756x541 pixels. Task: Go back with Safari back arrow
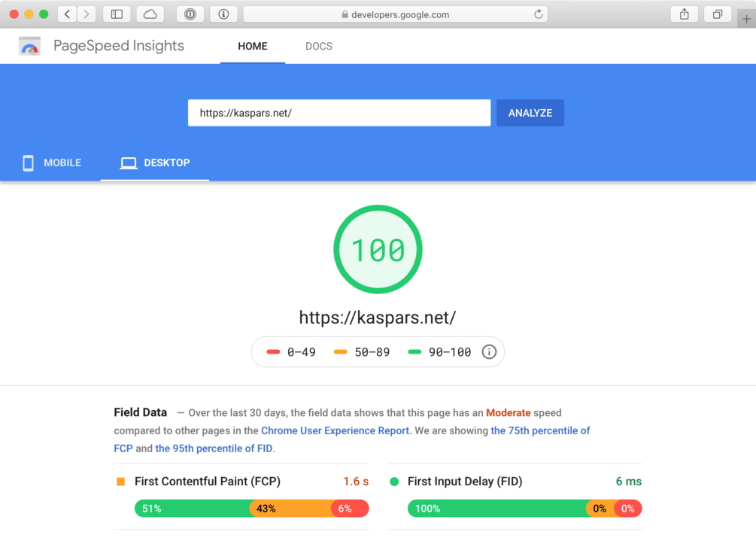tap(67, 14)
